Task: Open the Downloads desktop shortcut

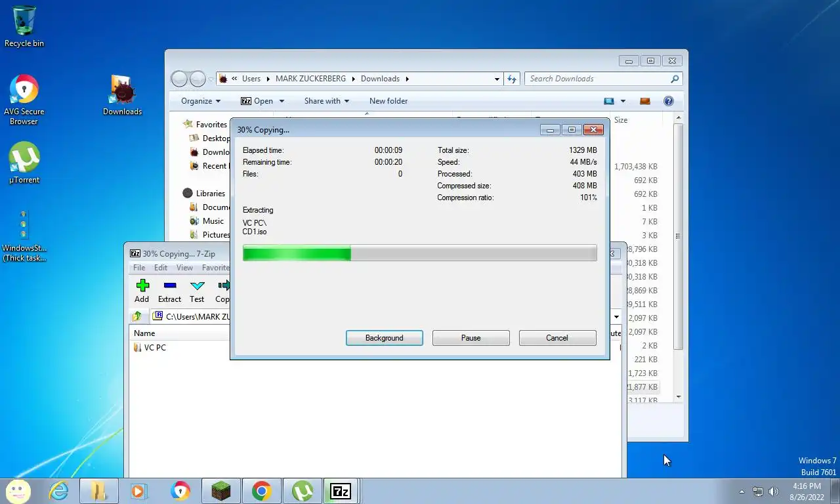Action: click(122, 96)
